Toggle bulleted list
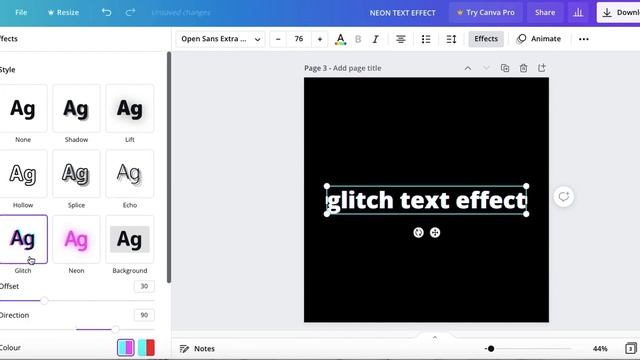 [x=426, y=39]
